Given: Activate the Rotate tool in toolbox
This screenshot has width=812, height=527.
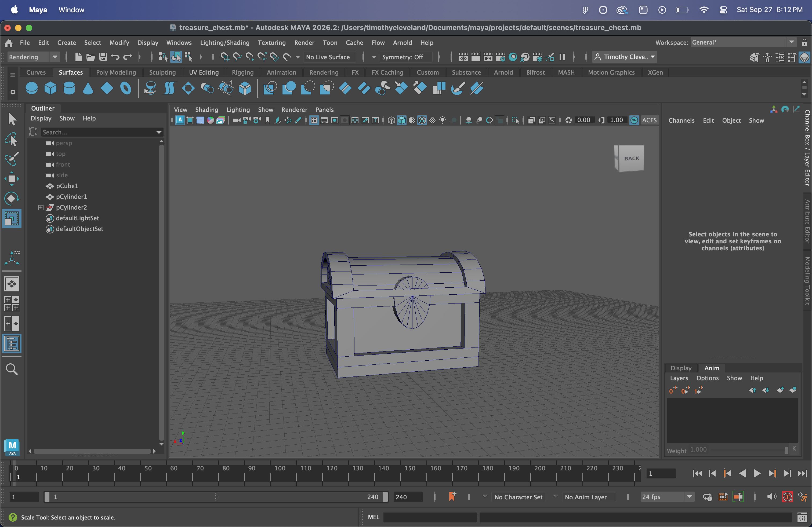Looking at the screenshot, I should point(12,198).
